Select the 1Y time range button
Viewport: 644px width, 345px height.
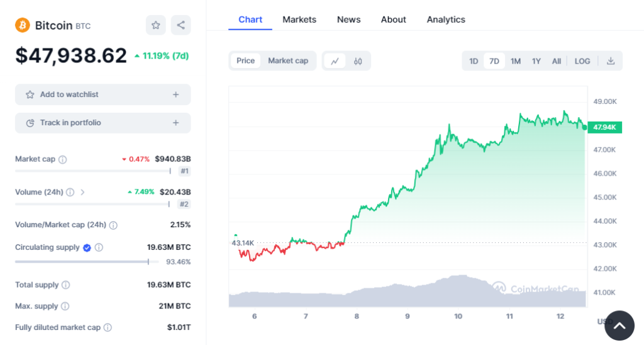(536, 61)
